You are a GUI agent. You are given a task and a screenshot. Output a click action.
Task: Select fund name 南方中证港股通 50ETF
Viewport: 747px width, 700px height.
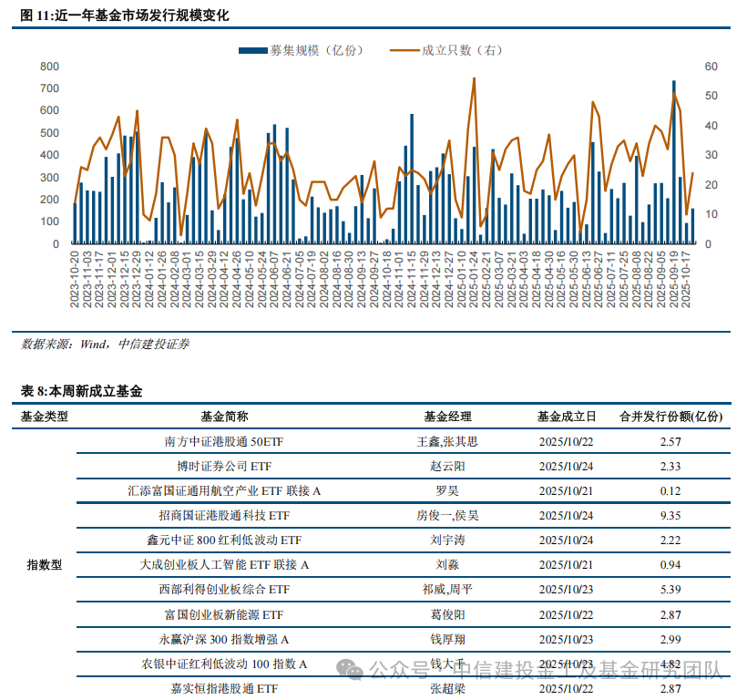[x=224, y=442]
